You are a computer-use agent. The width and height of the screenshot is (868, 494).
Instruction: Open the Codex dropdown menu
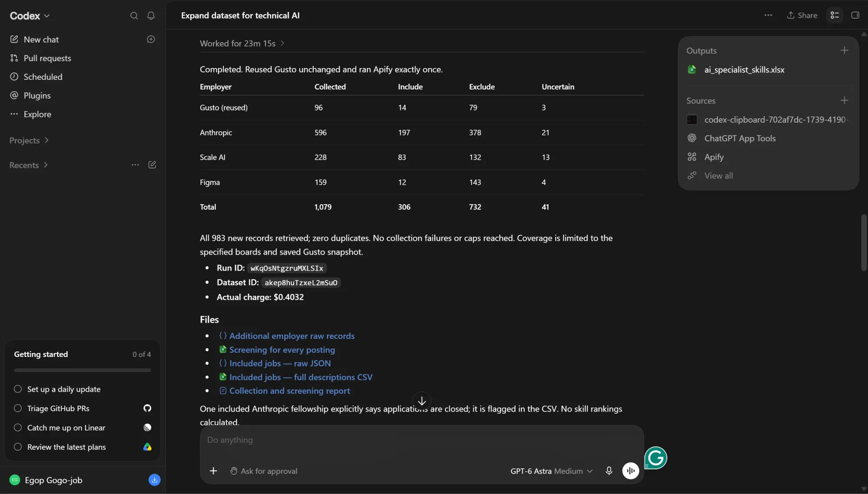coord(30,16)
